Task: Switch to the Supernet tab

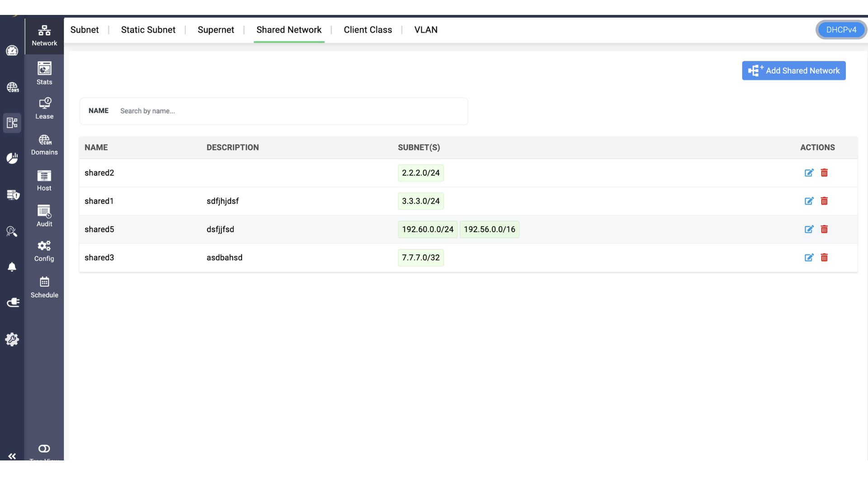Action: 216,30
